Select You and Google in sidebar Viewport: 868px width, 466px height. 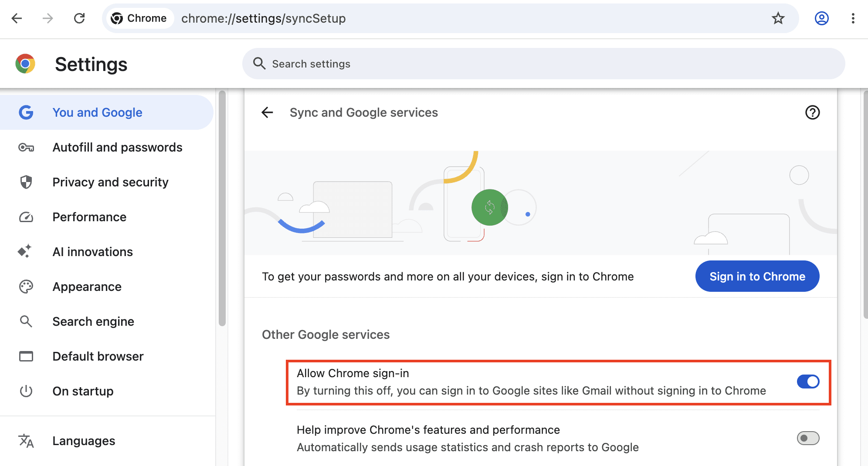[x=106, y=112]
